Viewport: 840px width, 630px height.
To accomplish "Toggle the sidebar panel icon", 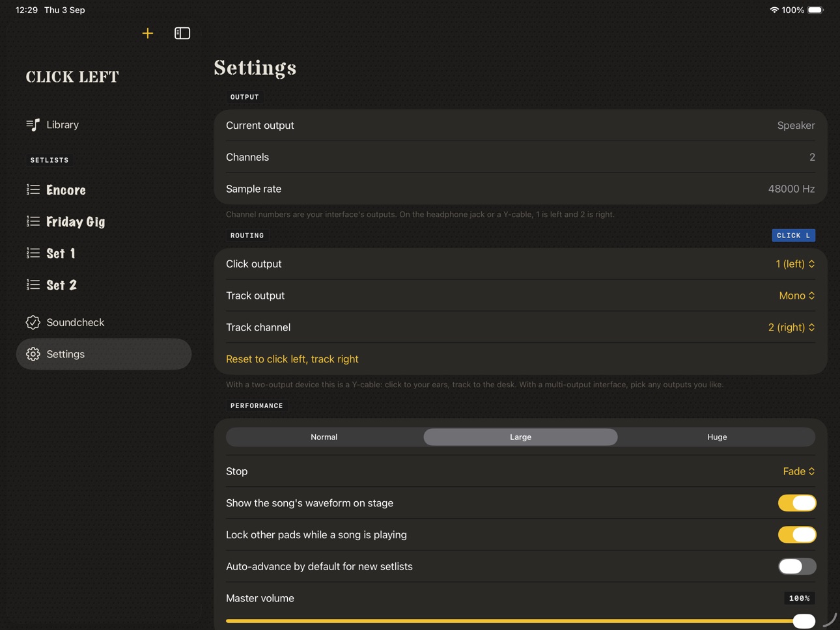I will coord(182,33).
